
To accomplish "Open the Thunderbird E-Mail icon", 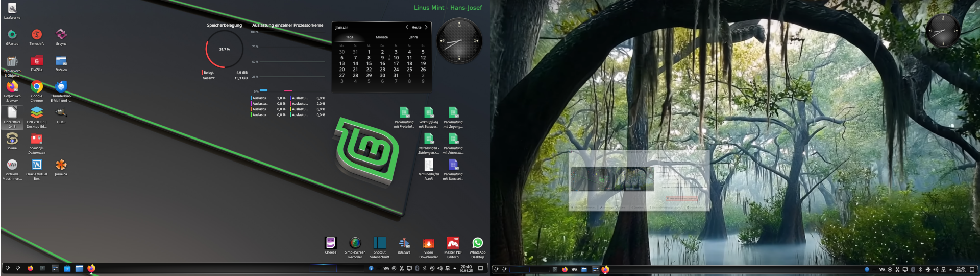I will click(x=61, y=87).
